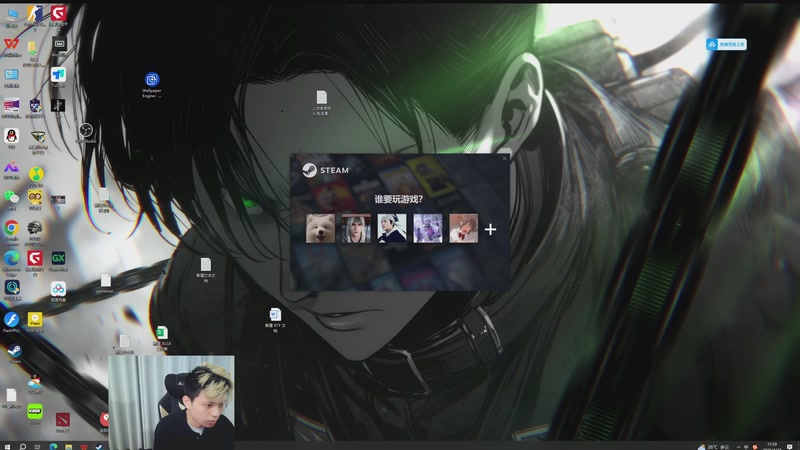Launch QQ penguin desktop icon

tap(11, 136)
